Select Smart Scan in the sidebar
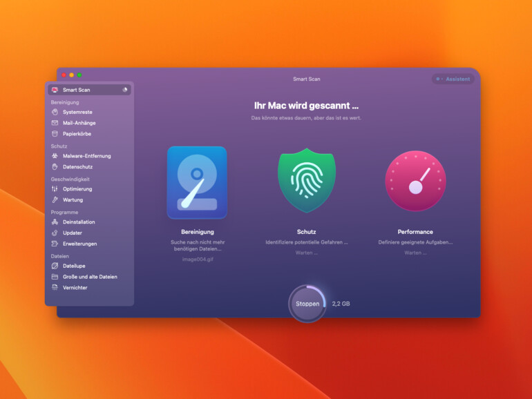 pos(90,90)
